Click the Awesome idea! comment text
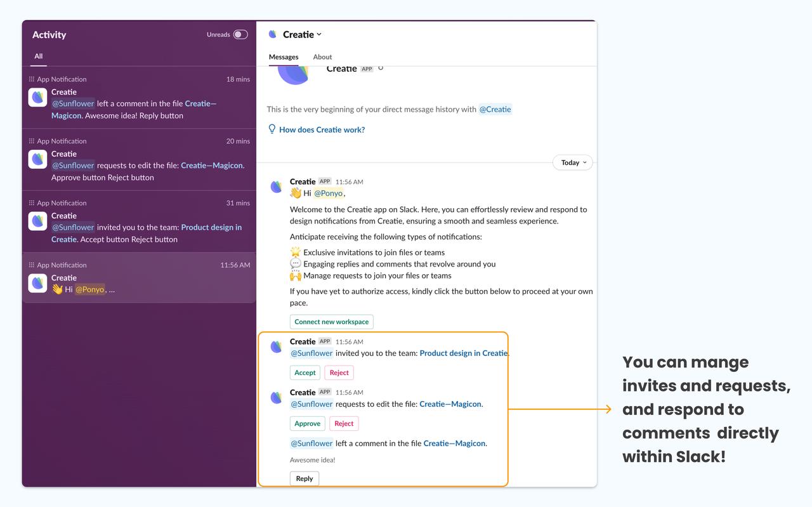This screenshot has width=812, height=507. (x=313, y=460)
